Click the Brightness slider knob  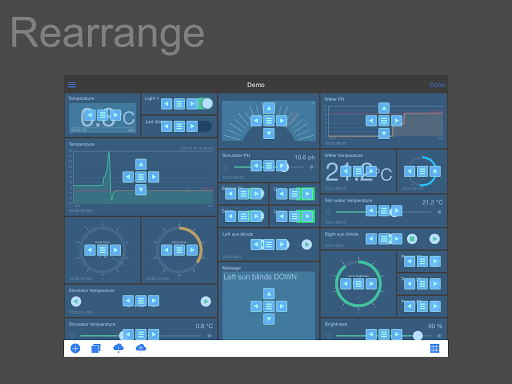[418, 335]
